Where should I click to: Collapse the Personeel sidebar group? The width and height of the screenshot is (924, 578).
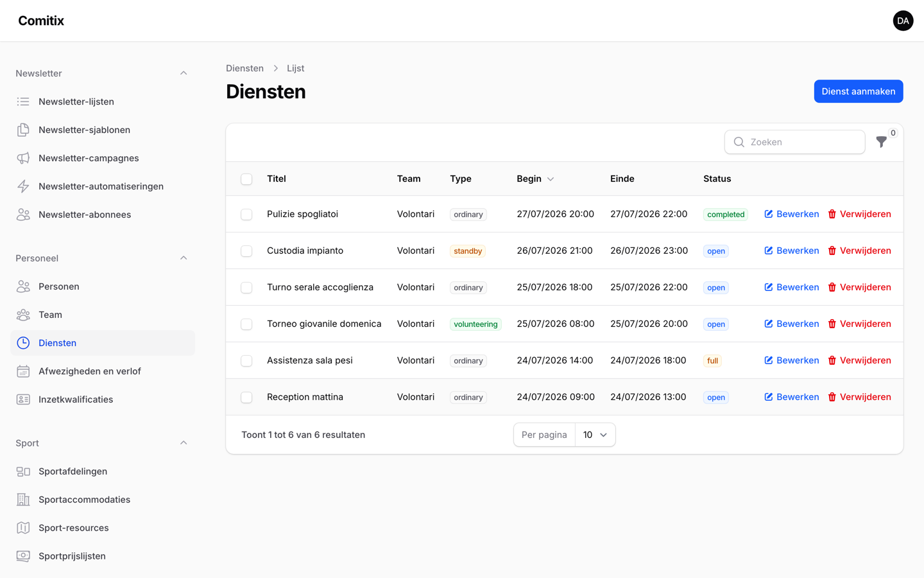(184, 258)
